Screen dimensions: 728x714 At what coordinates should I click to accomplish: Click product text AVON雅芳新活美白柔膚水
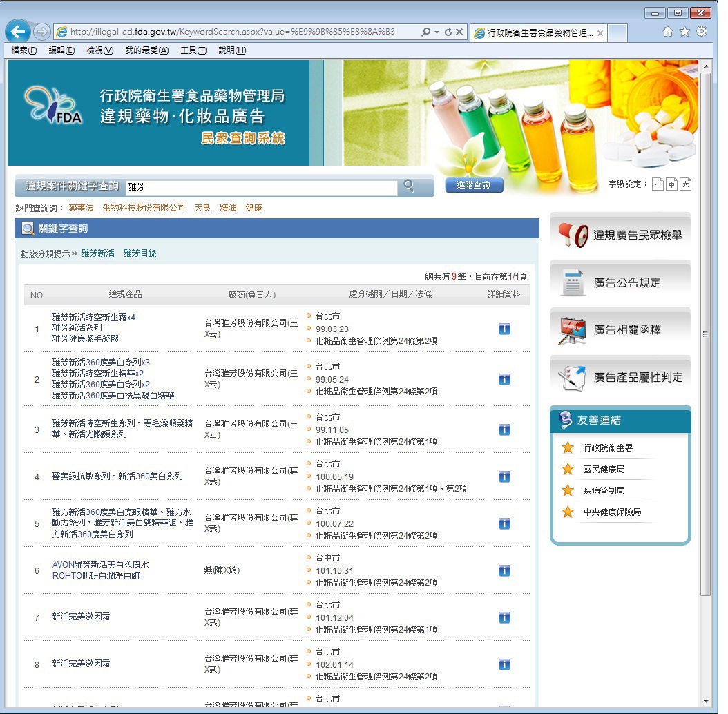[101, 565]
